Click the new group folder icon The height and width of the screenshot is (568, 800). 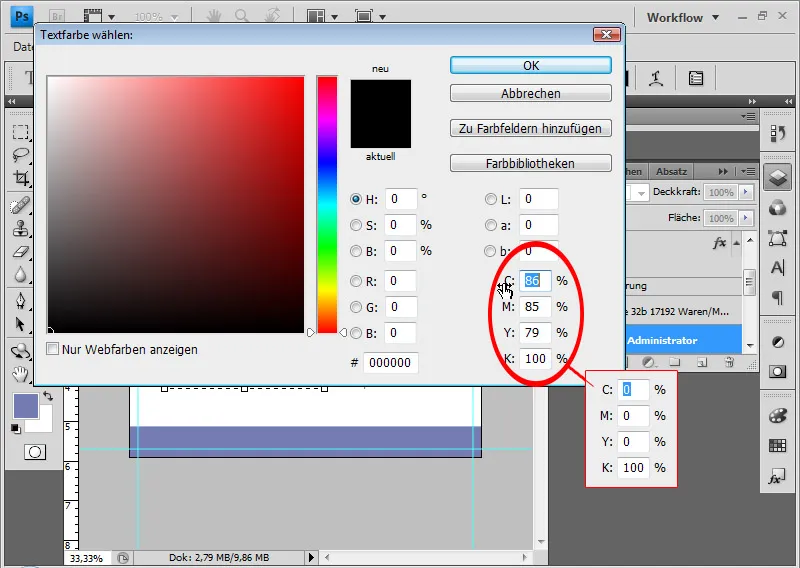pos(675,362)
